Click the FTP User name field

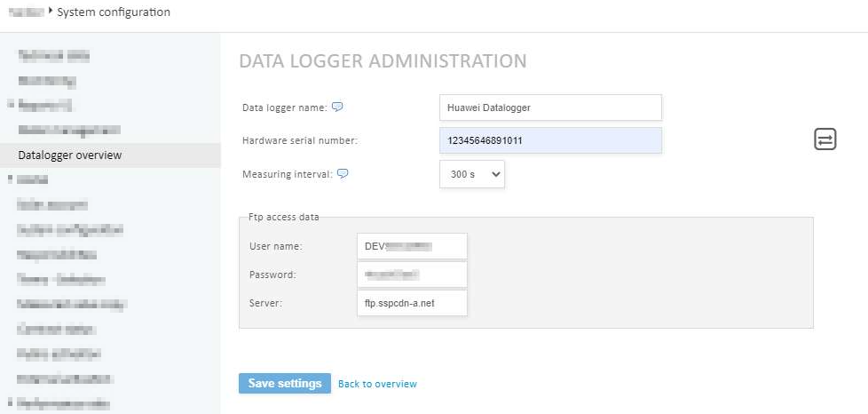[412, 246]
